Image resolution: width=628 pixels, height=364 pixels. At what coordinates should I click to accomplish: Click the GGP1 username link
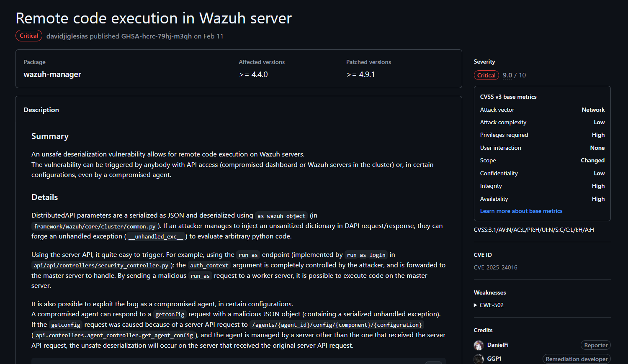click(494, 359)
